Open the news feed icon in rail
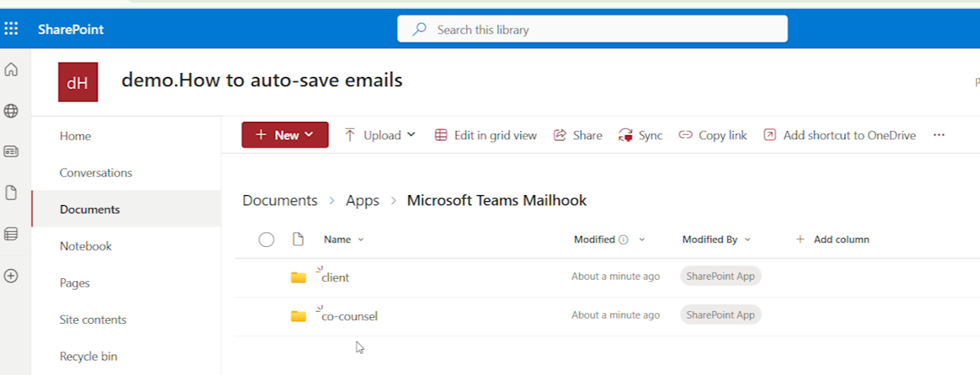This screenshot has height=375, width=980. pos(11,152)
